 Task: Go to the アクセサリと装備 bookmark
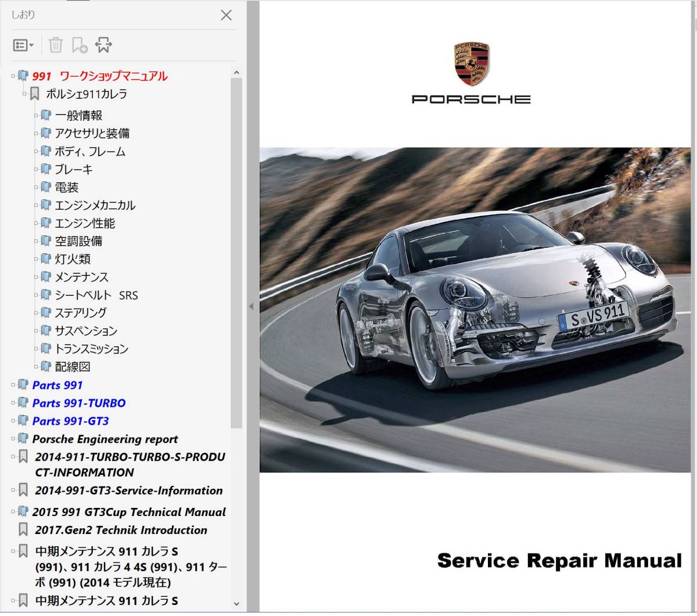pos(92,133)
